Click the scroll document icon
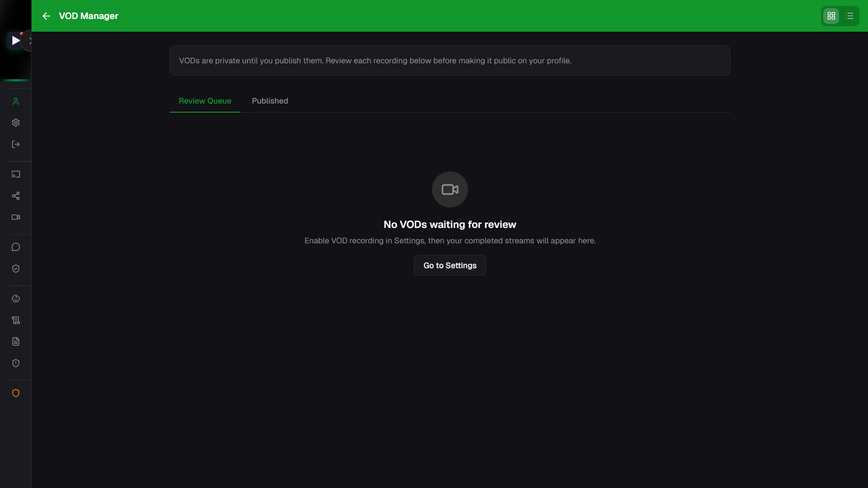This screenshot has width=868, height=488. point(16,320)
